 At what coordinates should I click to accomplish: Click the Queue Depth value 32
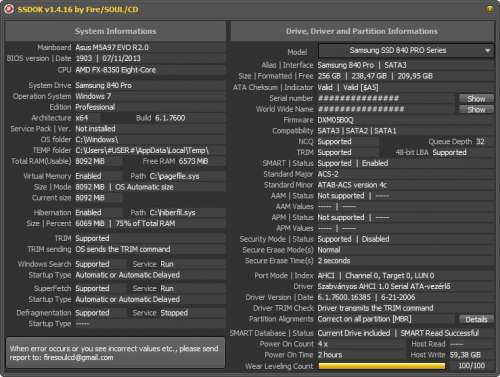[480, 142]
